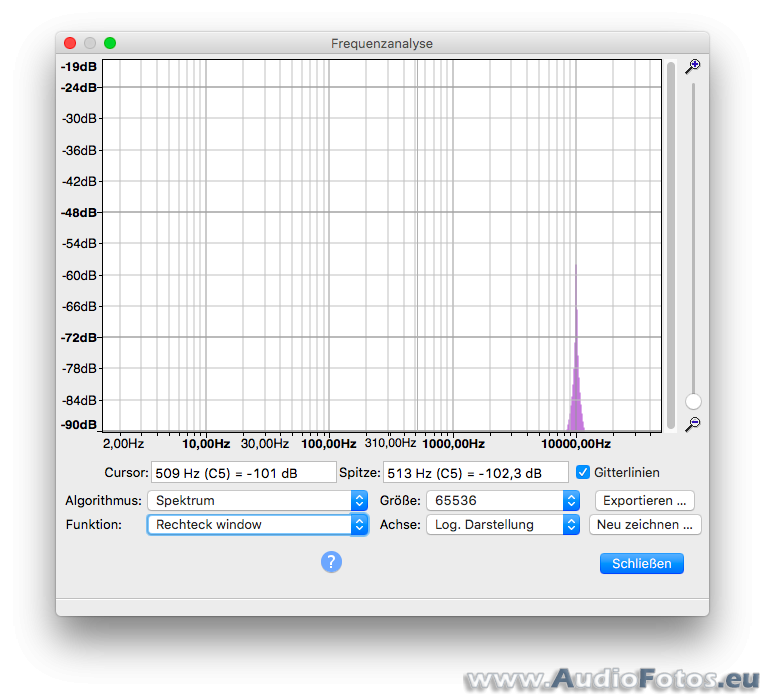The height and width of the screenshot is (696, 765).
Task: Click the 2,00Hz axis label
Action: [x=123, y=444]
